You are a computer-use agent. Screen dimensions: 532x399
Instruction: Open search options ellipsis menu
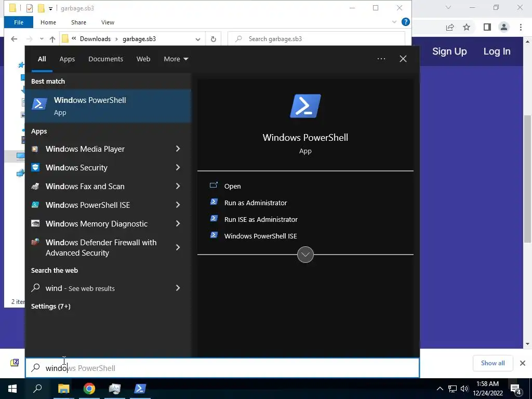(x=381, y=59)
